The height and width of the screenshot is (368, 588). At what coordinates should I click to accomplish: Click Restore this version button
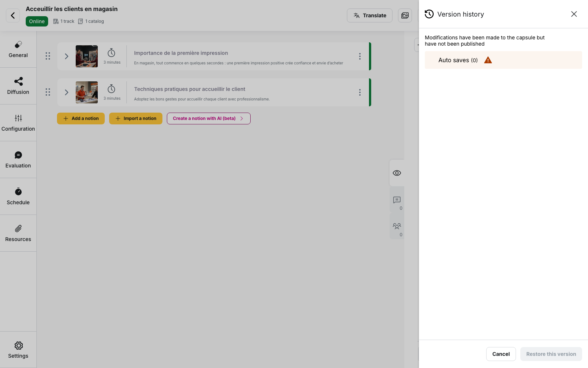point(551,354)
